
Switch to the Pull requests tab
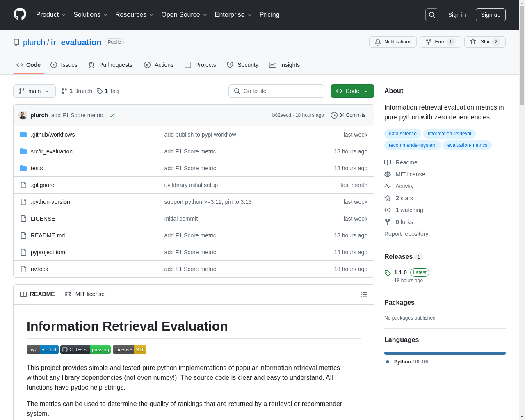click(110, 65)
